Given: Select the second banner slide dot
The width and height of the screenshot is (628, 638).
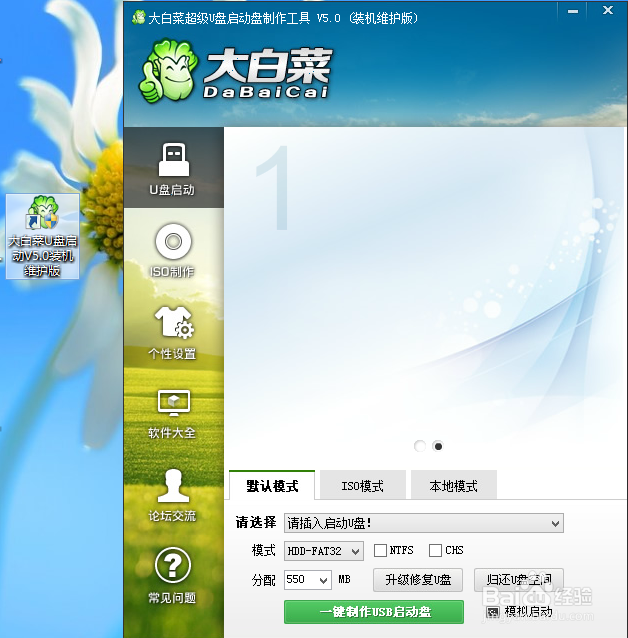Looking at the screenshot, I should click(x=438, y=446).
